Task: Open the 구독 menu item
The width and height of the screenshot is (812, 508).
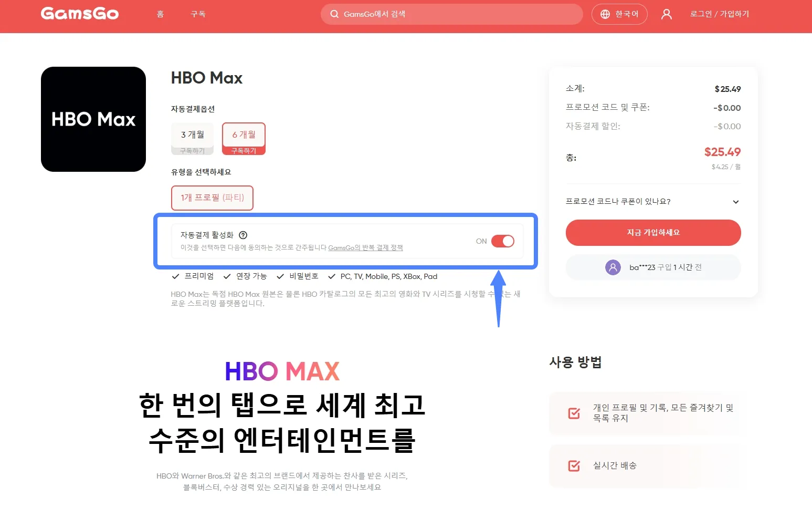Action: (x=198, y=14)
